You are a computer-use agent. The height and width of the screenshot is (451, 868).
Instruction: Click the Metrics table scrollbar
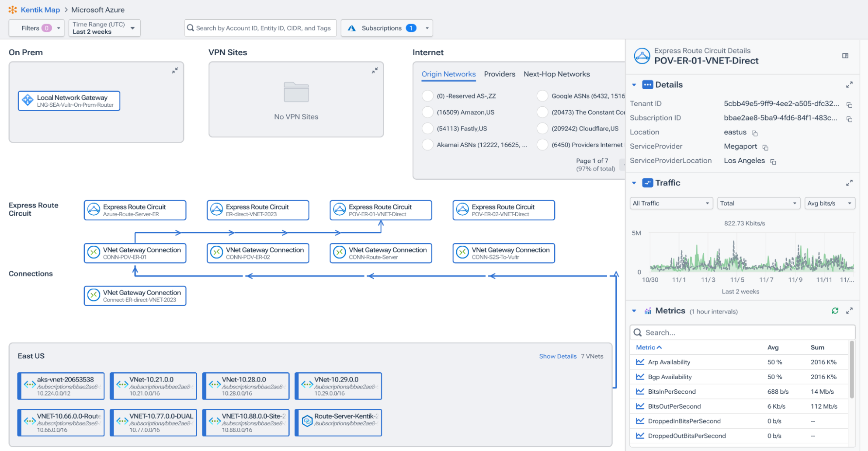852,370
